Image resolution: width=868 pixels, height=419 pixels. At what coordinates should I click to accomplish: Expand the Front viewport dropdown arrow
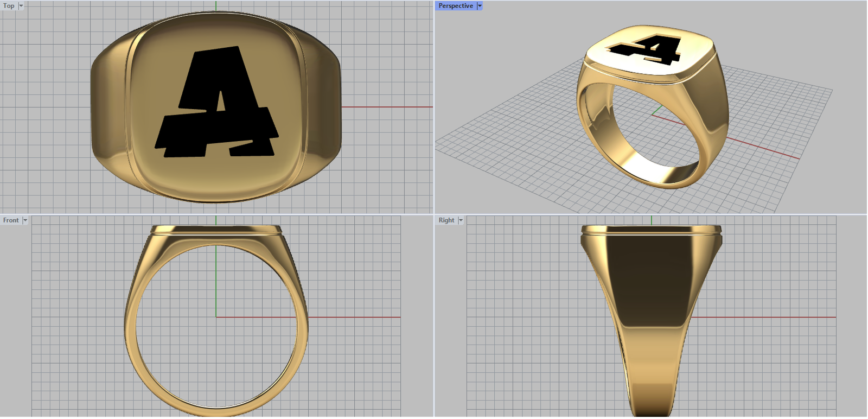coord(25,220)
